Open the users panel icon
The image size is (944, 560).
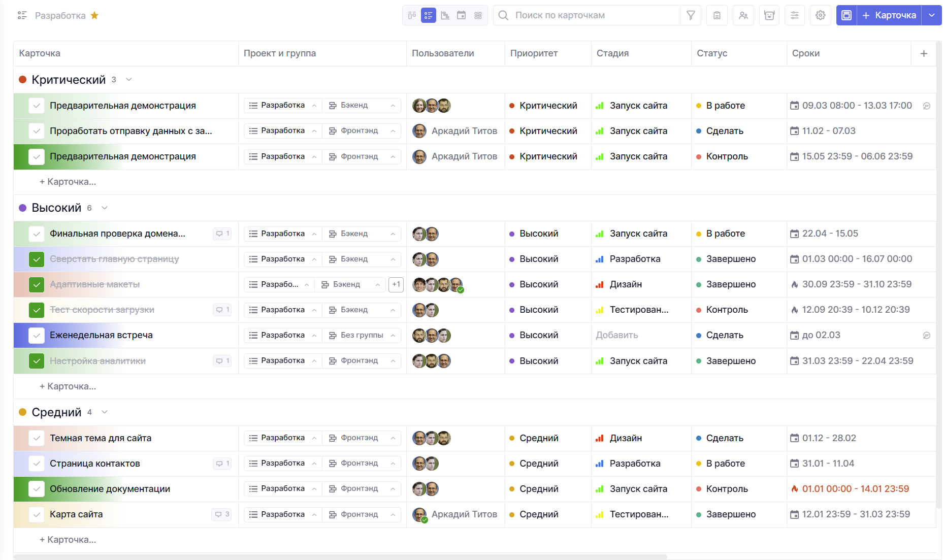pyautogui.click(x=743, y=15)
